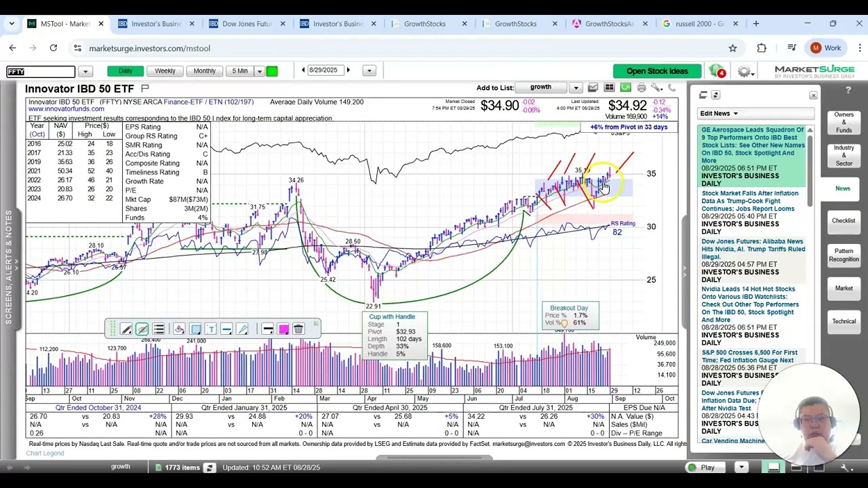
Task: Click the flag icon next to ETF title
Action: 144,89
